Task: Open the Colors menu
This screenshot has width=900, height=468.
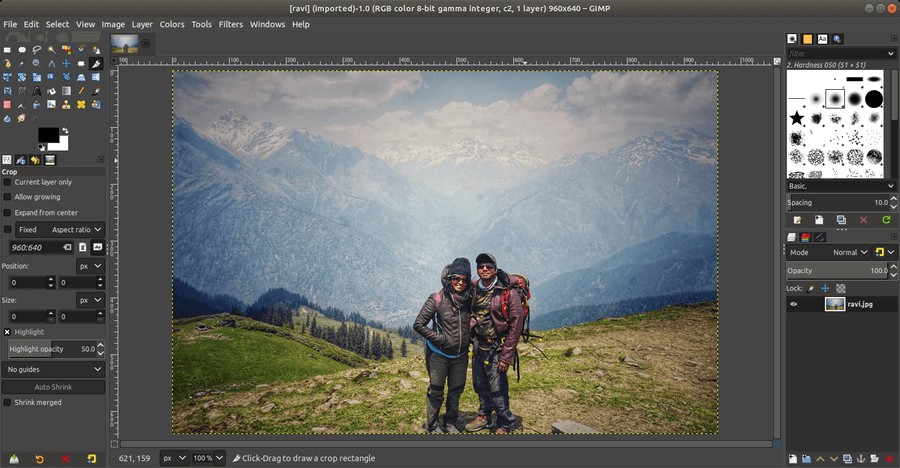Action: [172, 24]
